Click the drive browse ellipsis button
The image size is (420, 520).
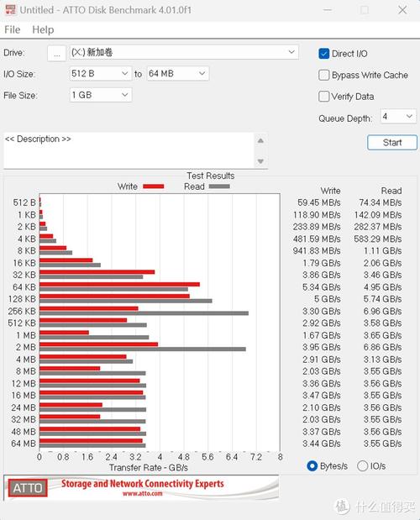[x=56, y=54]
